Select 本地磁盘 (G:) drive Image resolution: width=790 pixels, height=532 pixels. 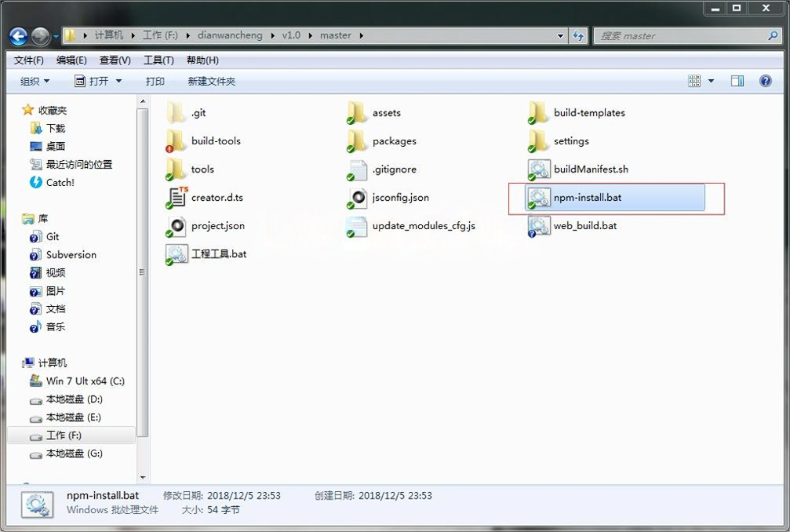click(x=67, y=454)
